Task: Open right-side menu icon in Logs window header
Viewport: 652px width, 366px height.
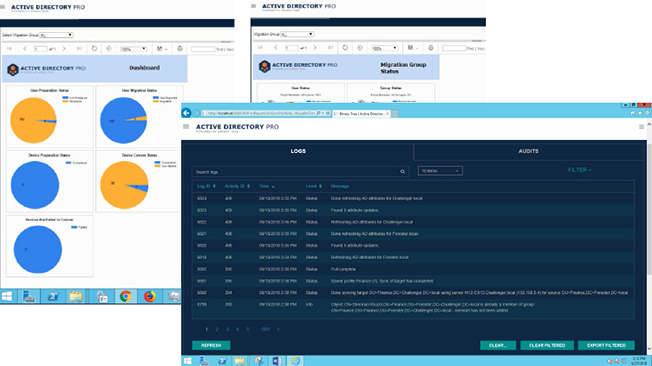Action: pyautogui.click(x=641, y=126)
